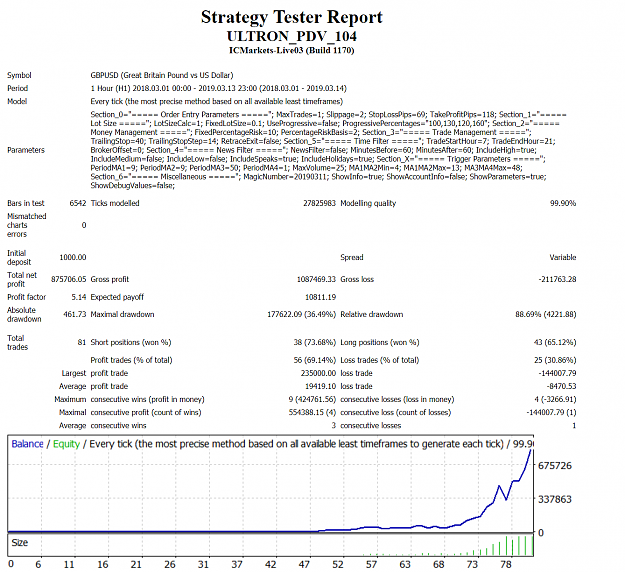The width and height of the screenshot is (625, 572).
Task: Click the x-axis tick label 78
Action: (x=506, y=564)
